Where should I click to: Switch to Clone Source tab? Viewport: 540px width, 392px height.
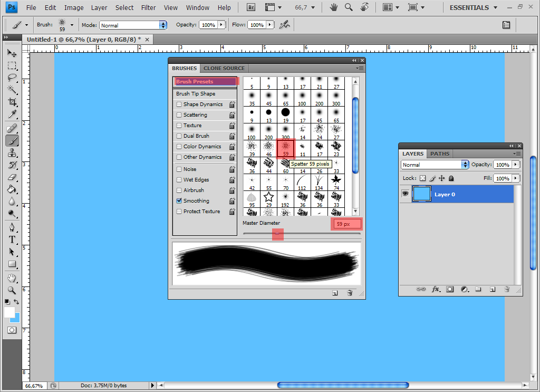[224, 68]
